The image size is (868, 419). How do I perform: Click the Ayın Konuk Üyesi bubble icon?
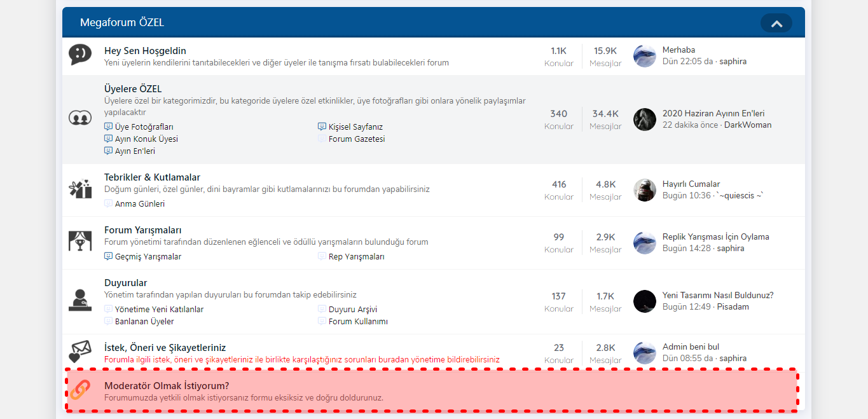tap(108, 139)
